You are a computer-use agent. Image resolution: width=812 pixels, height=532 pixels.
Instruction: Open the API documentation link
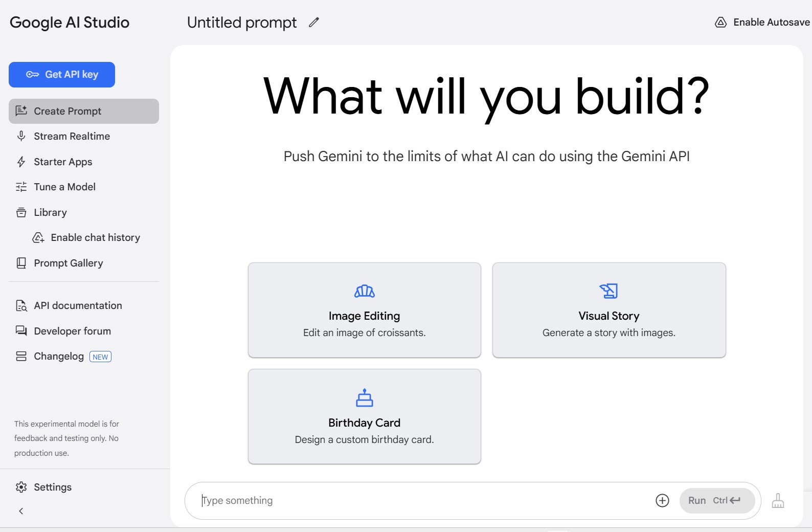tap(78, 305)
